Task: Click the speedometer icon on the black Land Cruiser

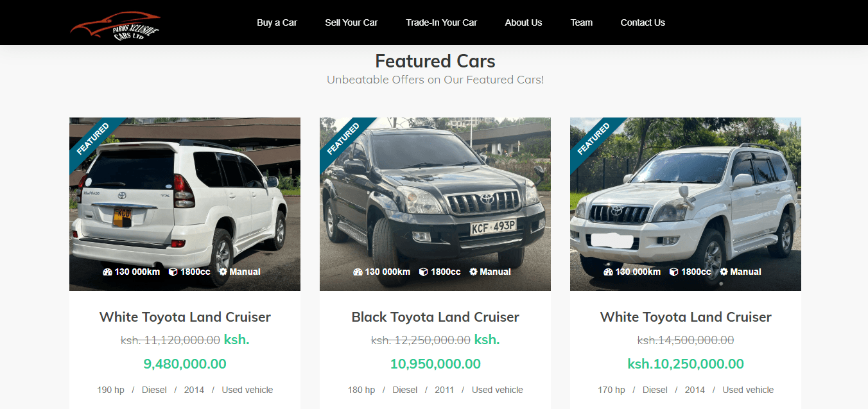Action: point(358,272)
